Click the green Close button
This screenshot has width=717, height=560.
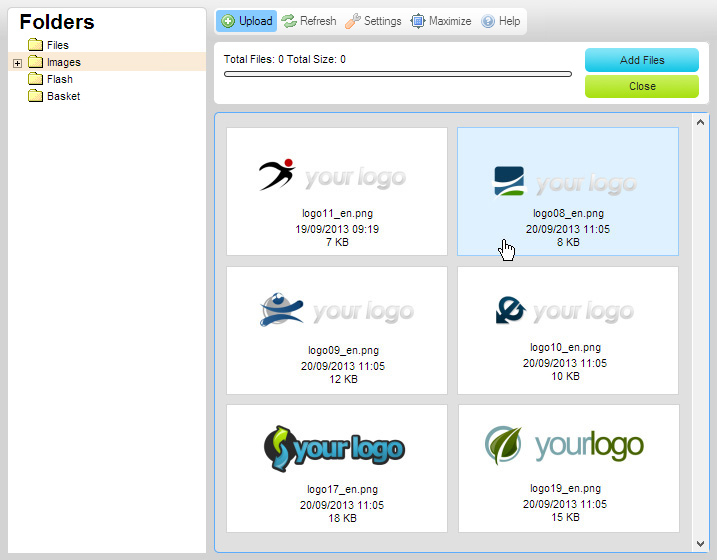click(642, 86)
